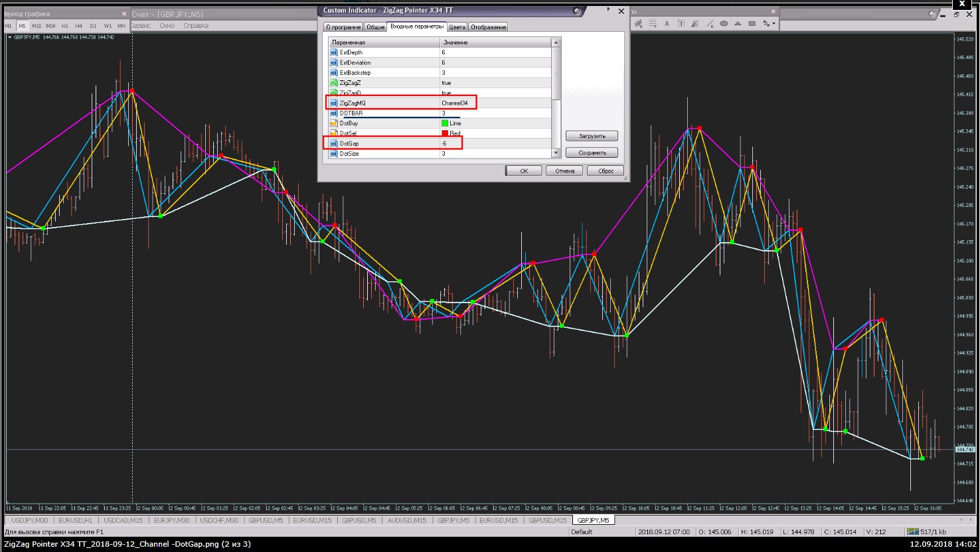Open the Отображение tab
Image resolution: width=980 pixels, height=552 pixels.
coord(488,27)
